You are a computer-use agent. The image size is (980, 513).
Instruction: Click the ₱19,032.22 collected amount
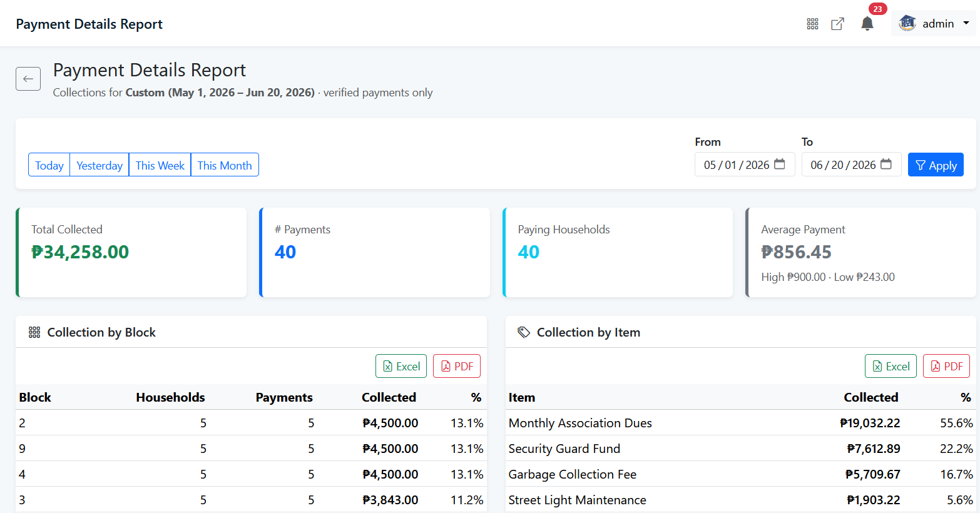click(x=870, y=423)
